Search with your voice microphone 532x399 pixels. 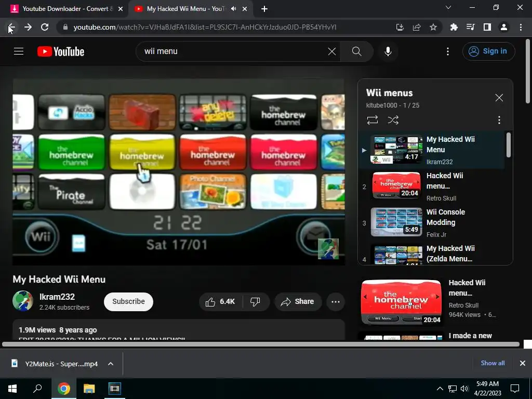coord(388,51)
